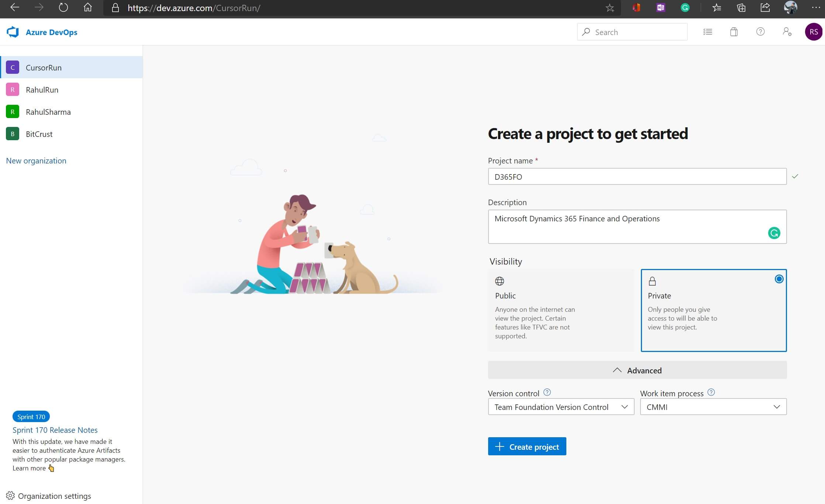Open the Version control dropdown
This screenshot has width=825, height=504.
coord(561,407)
